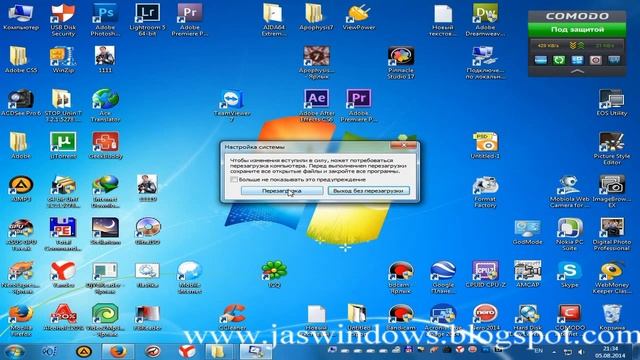Select the Skype desktop icon
The width and height of the screenshot is (640, 360).
(569, 274)
